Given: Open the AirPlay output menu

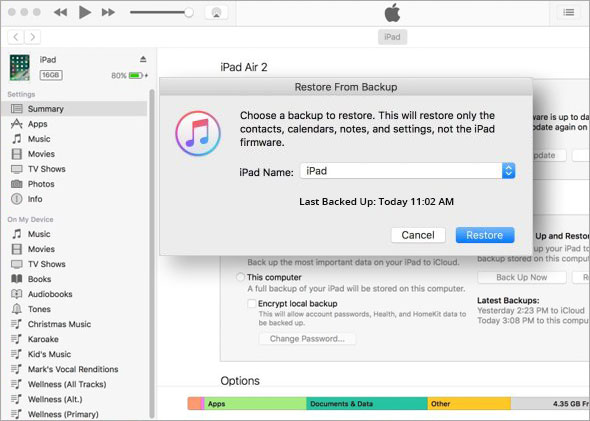Looking at the screenshot, I should (216, 12).
